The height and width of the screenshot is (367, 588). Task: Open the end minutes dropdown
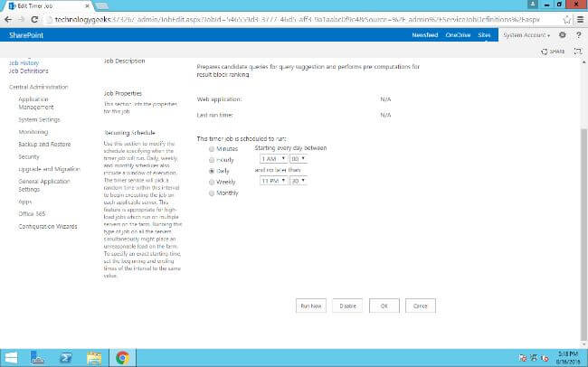(299, 181)
